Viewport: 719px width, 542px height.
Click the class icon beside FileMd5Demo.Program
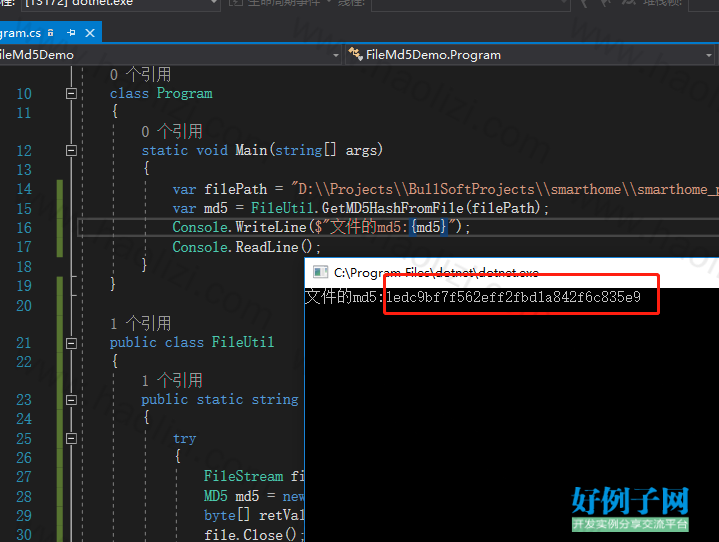355,54
